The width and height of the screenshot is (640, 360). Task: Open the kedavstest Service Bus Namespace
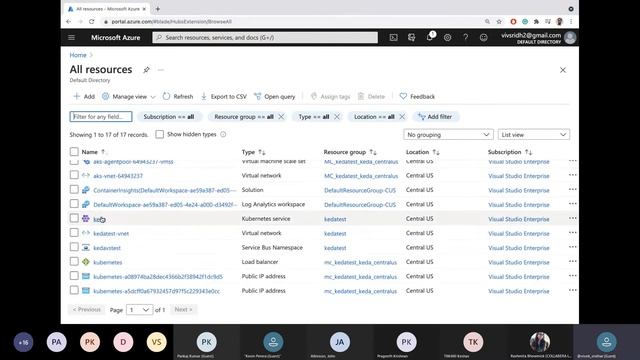[107, 248]
